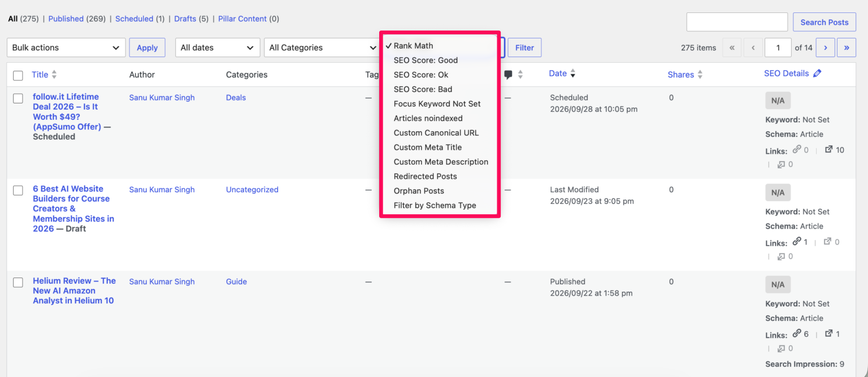Open the All dates dropdown
868x377 pixels.
[x=218, y=47]
